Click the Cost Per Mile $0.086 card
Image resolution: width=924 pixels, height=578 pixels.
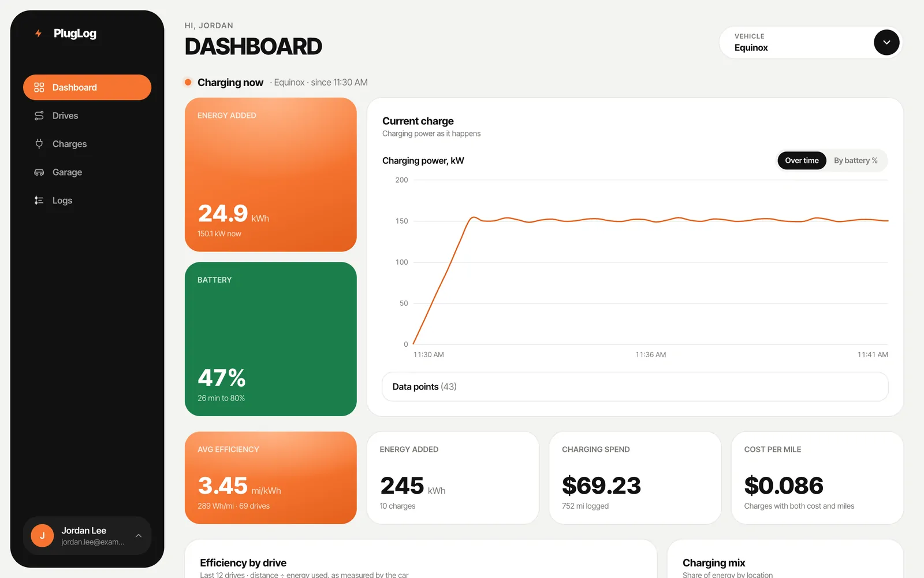point(817,478)
